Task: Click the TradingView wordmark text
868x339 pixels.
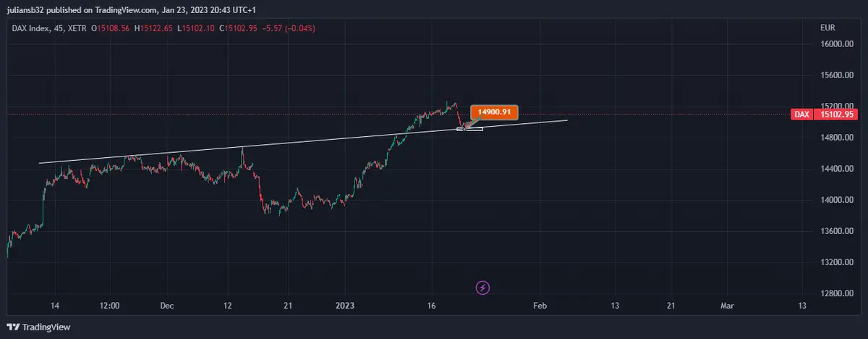Action: [47, 327]
